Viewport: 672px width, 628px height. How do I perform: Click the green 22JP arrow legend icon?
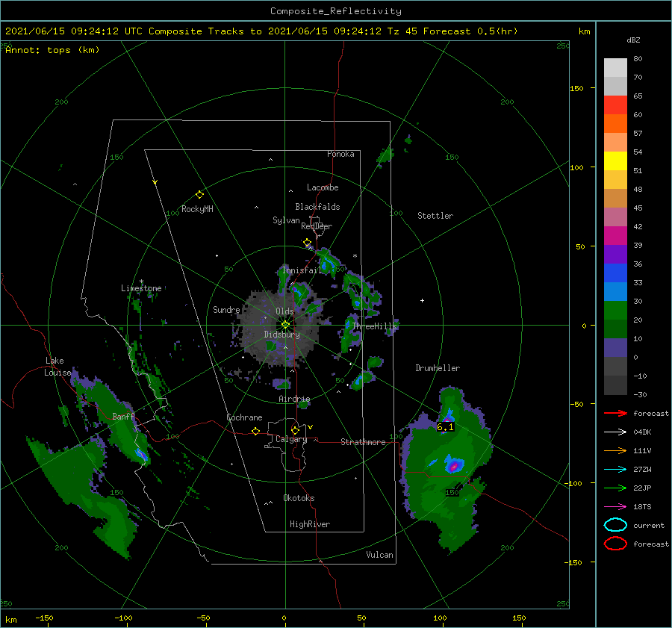point(615,488)
